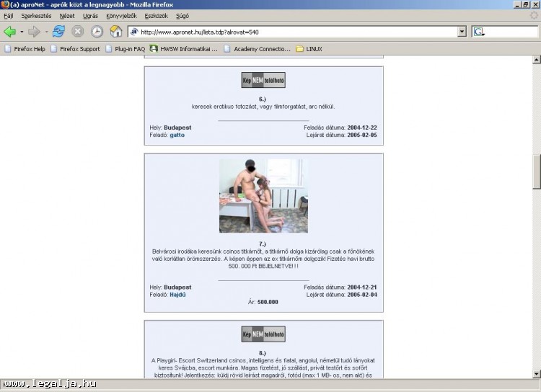Click the green Back arrow button
The image size is (541, 392).
tap(10, 32)
